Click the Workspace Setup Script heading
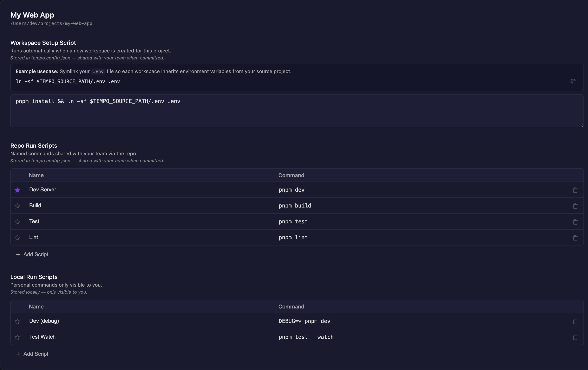Screen dimensions: 588x370 [x=43, y=43]
